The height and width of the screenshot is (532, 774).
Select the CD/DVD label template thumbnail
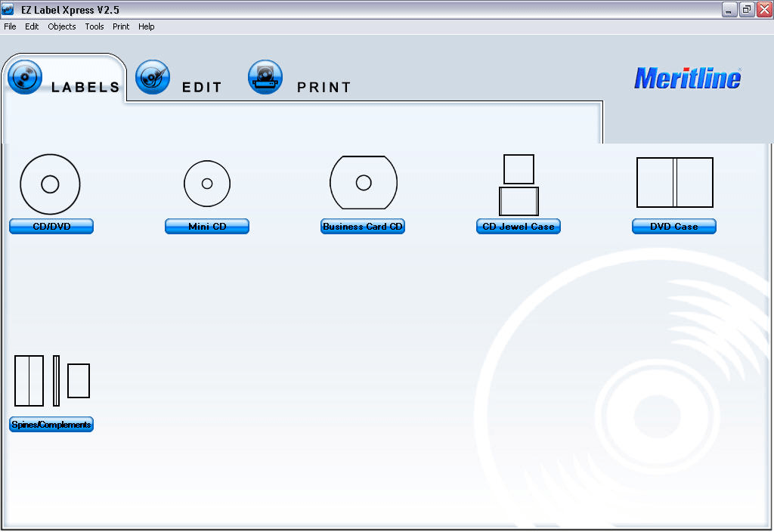tap(51, 184)
